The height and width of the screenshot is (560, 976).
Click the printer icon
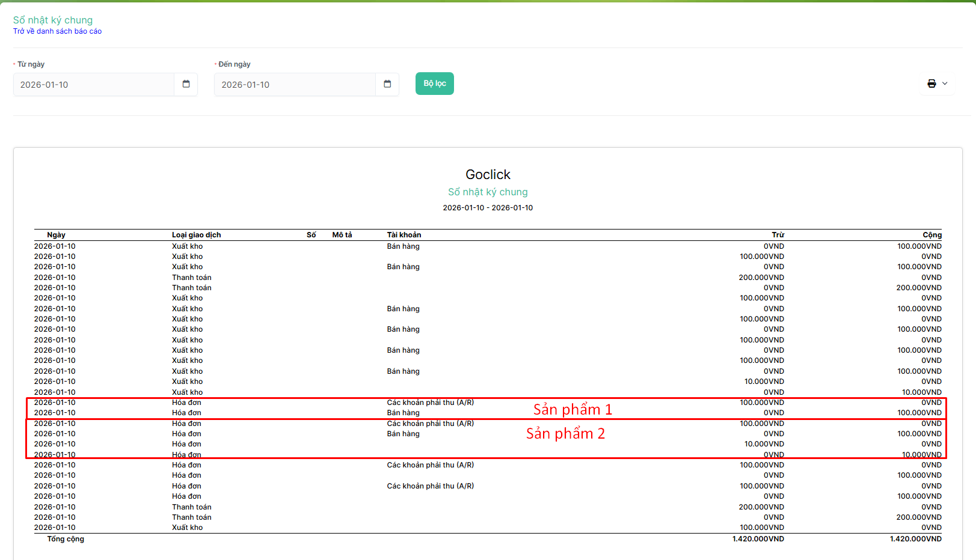coord(931,84)
